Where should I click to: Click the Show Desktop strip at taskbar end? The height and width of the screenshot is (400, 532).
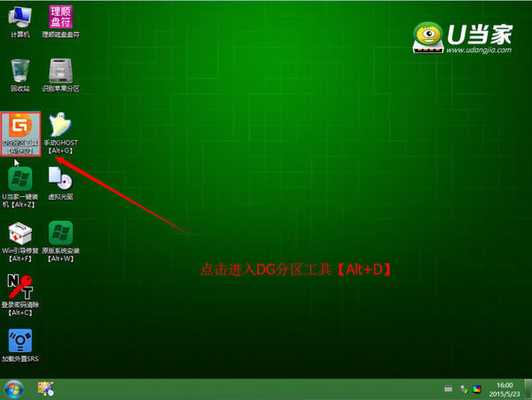(x=528, y=389)
